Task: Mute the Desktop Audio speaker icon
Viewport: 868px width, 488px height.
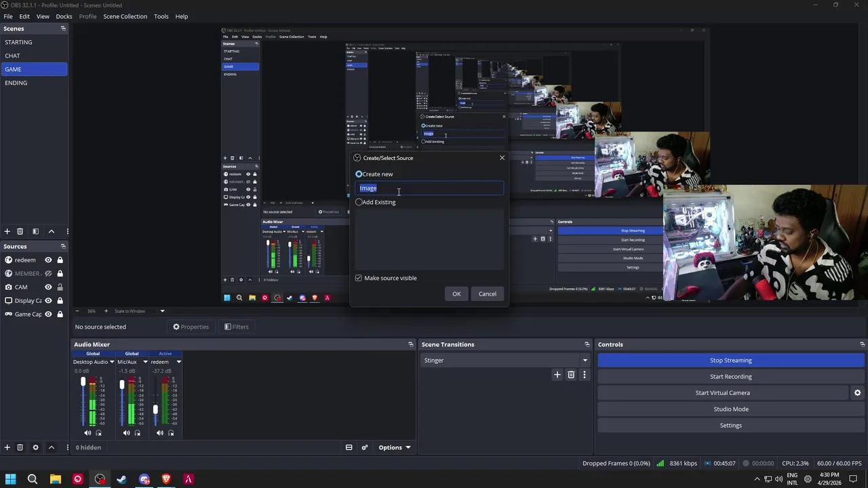Action: [x=87, y=432]
